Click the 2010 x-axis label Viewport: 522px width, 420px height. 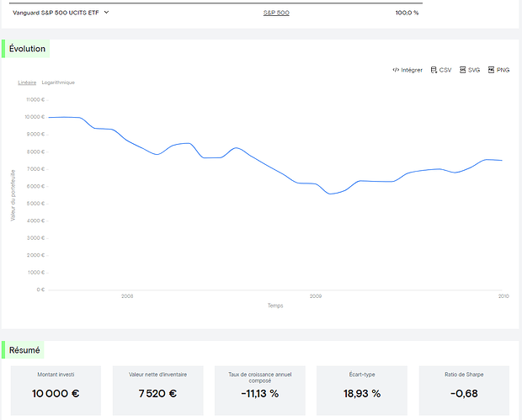pos(503,296)
